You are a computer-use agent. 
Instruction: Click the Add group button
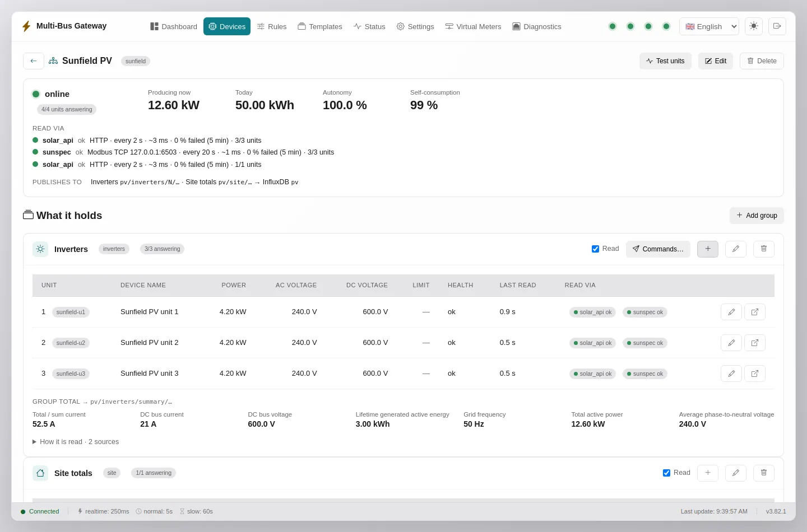(757, 216)
